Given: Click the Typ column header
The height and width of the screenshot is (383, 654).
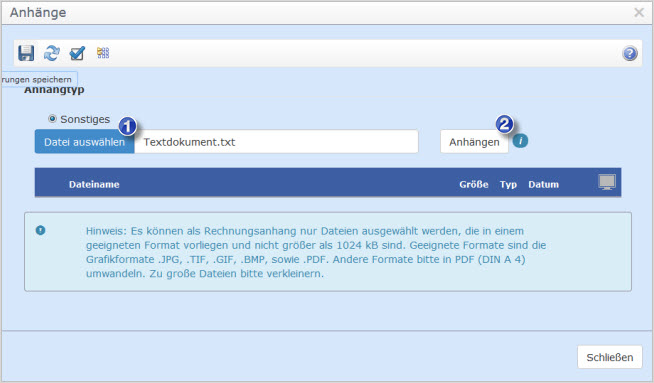Looking at the screenshot, I should click(508, 184).
